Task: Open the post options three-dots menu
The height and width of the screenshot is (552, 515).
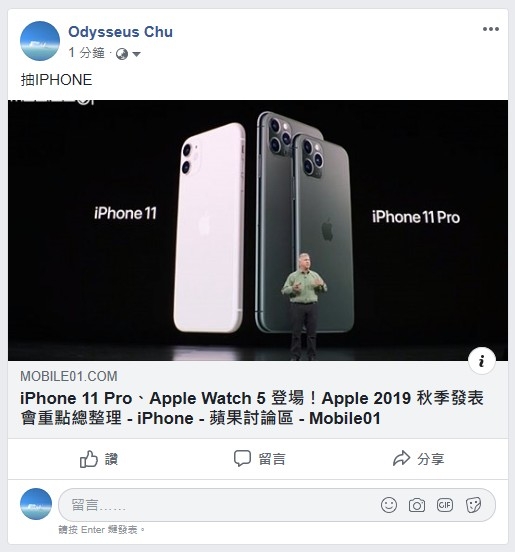Action: [x=491, y=29]
